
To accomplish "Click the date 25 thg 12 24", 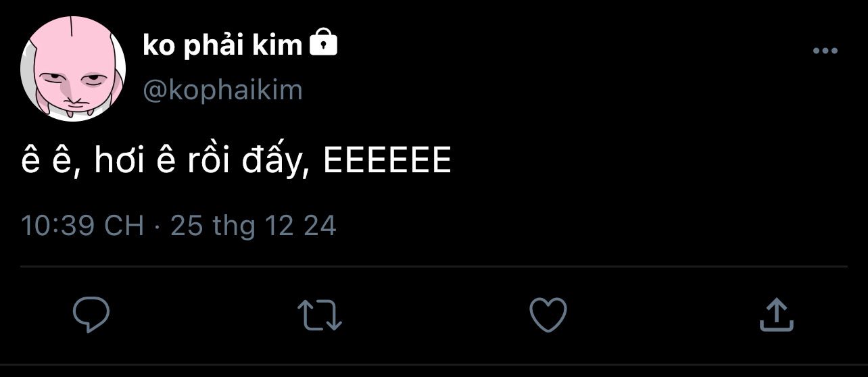I will [x=253, y=226].
